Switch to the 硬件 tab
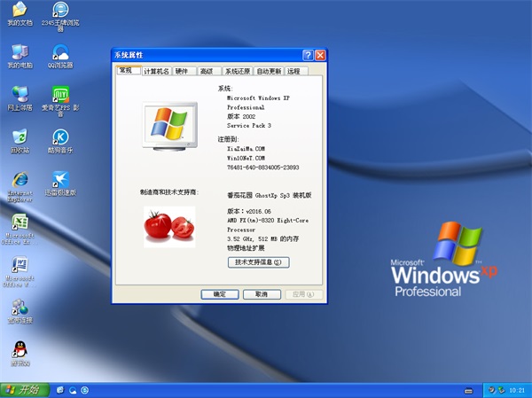Screen dimensions: 532x398 tap(182, 71)
